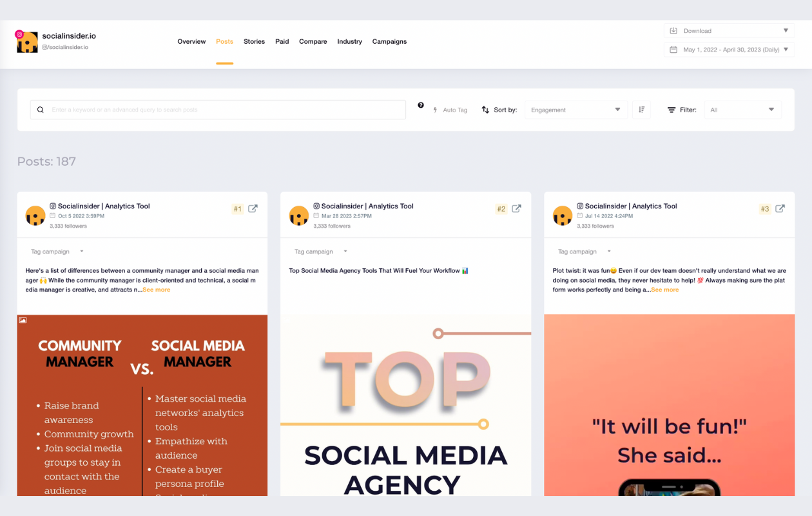Click the avatar on the Mar 28 2023 post
This screenshot has width=812, height=516.
point(299,215)
